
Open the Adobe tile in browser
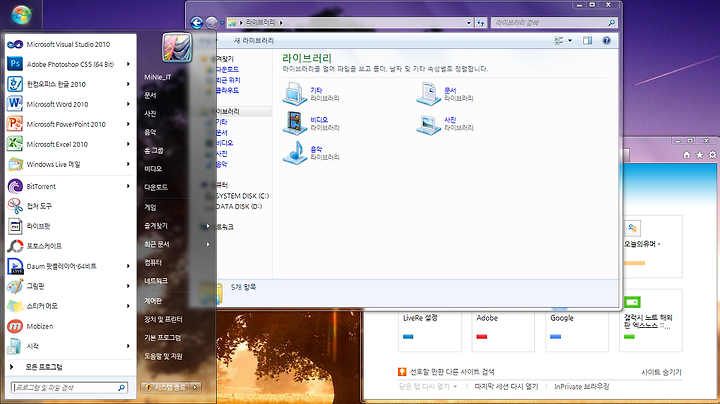(x=503, y=329)
